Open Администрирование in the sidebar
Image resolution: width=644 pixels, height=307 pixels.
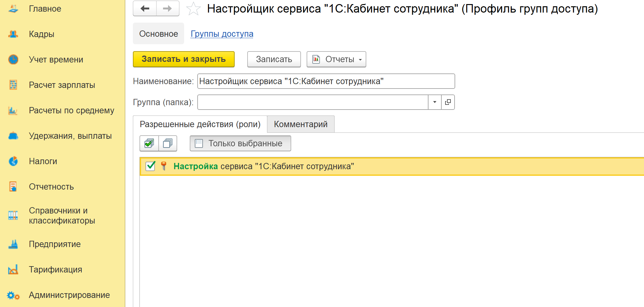(69, 295)
